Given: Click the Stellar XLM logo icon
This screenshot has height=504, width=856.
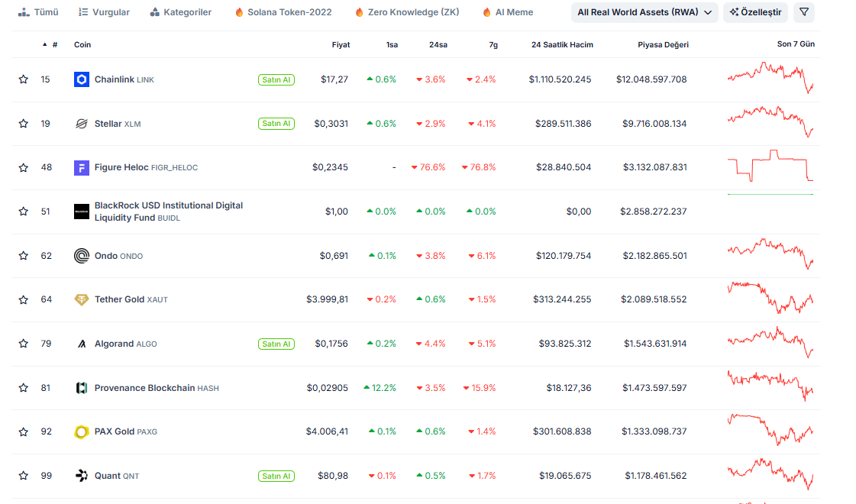Looking at the screenshot, I should [x=82, y=124].
